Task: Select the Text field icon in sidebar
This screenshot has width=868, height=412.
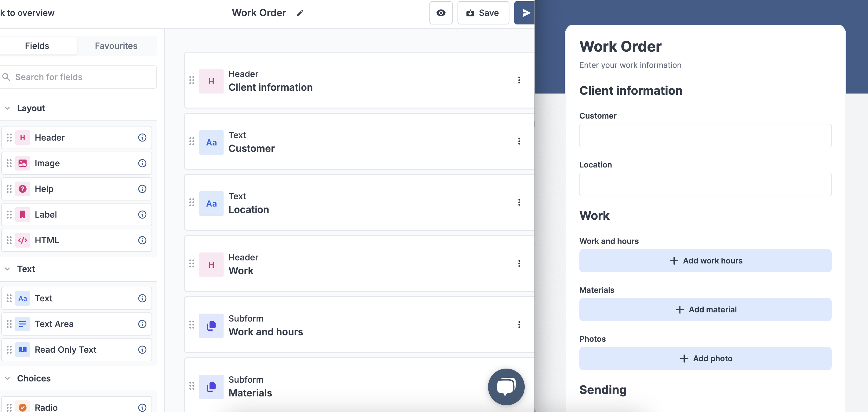Action: (x=23, y=298)
